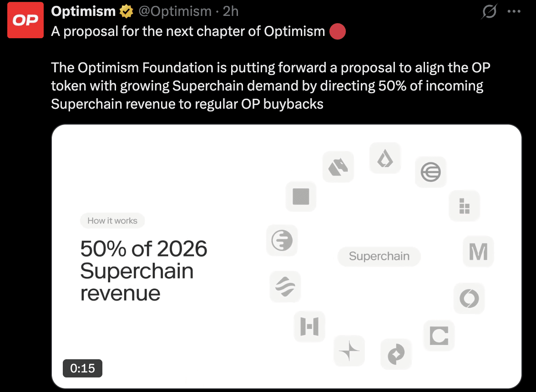Click the wavy stripes chain logo
The image size is (536, 392).
[285, 286]
